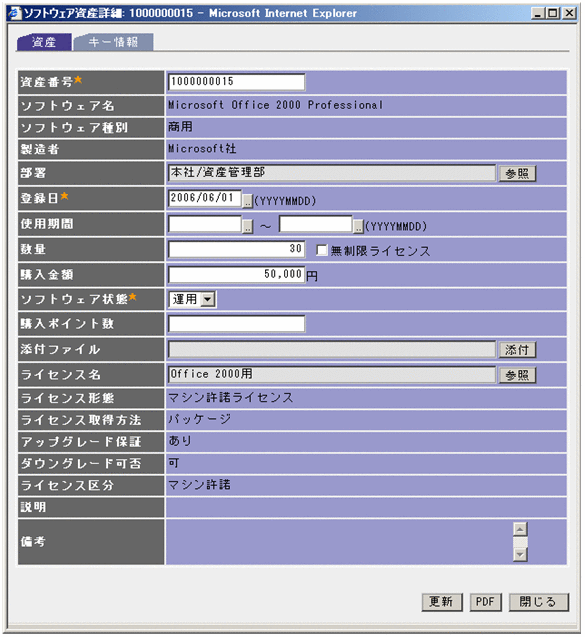Click up arrow of 備考 scrollbar

tap(520, 529)
